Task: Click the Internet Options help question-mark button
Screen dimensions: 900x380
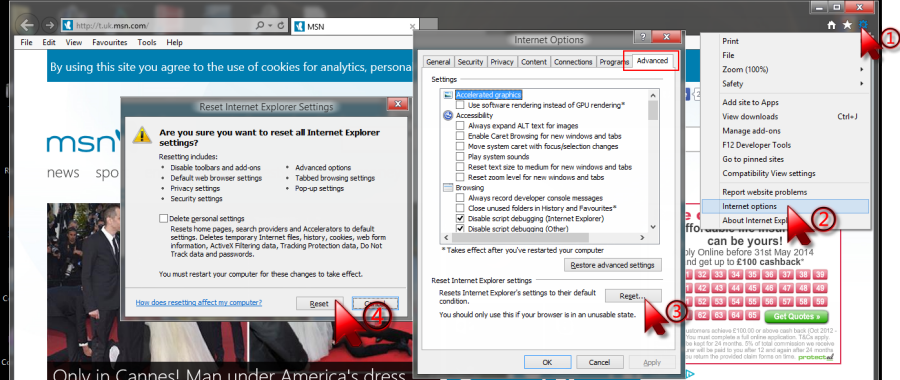Action: click(x=642, y=37)
